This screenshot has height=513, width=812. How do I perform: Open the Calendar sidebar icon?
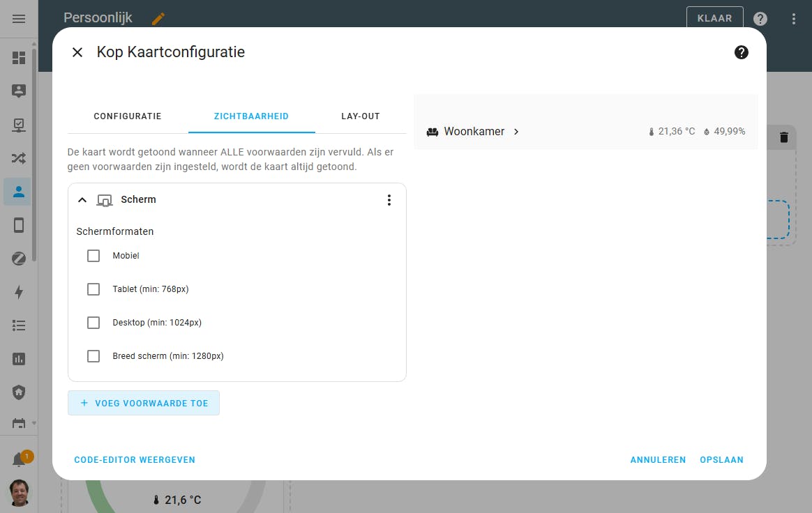coord(19,424)
